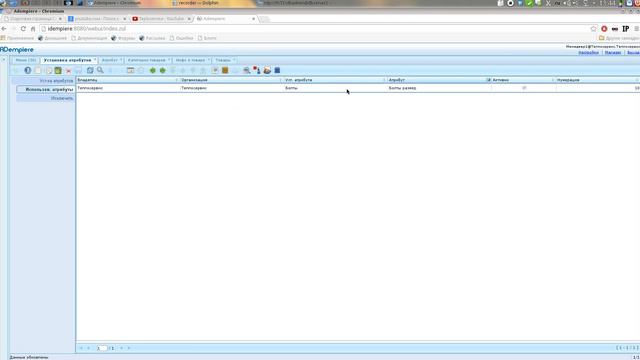Open the Archive brown box icon
The height and width of the screenshot is (360, 640).
[x=225, y=70]
